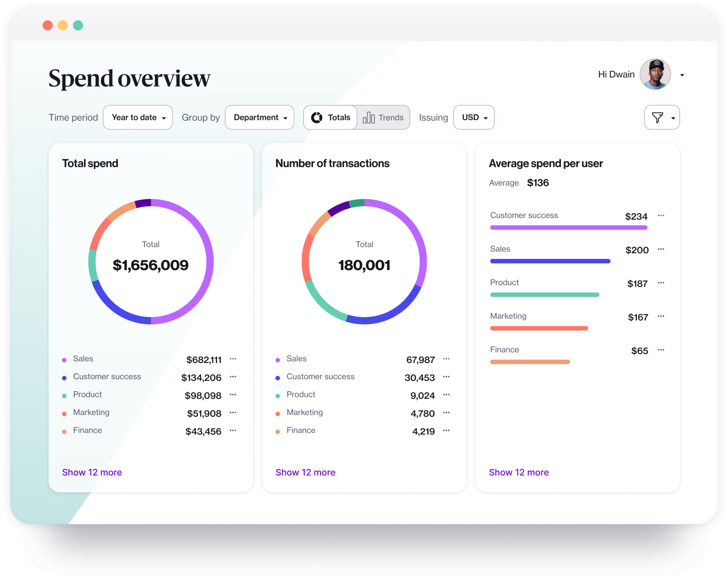Click Dwain's profile avatar

tap(655, 74)
